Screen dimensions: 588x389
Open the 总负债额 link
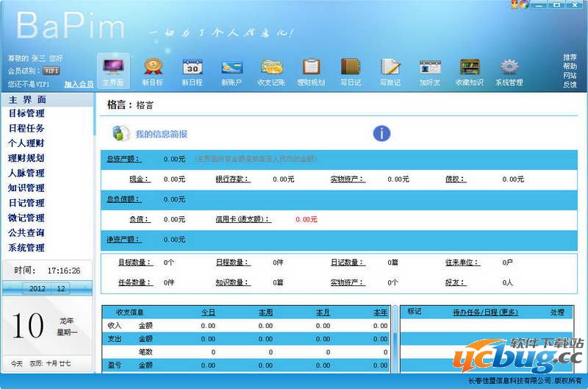click(x=124, y=199)
